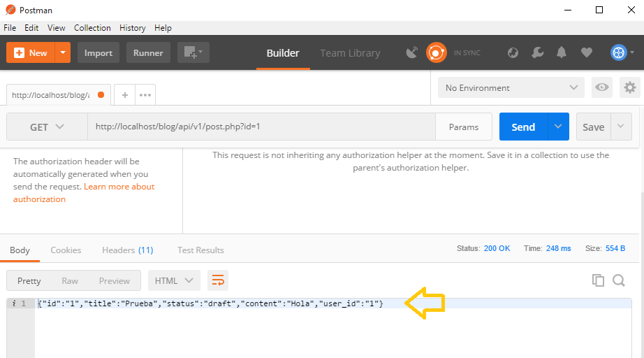Open the Help menu
The image size is (644, 358).
tap(163, 28)
